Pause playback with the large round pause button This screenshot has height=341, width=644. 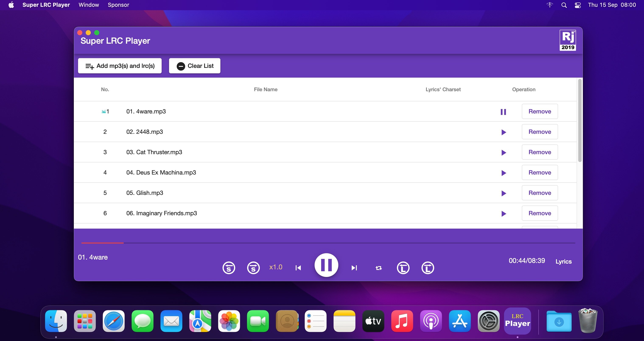tap(326, 265)
